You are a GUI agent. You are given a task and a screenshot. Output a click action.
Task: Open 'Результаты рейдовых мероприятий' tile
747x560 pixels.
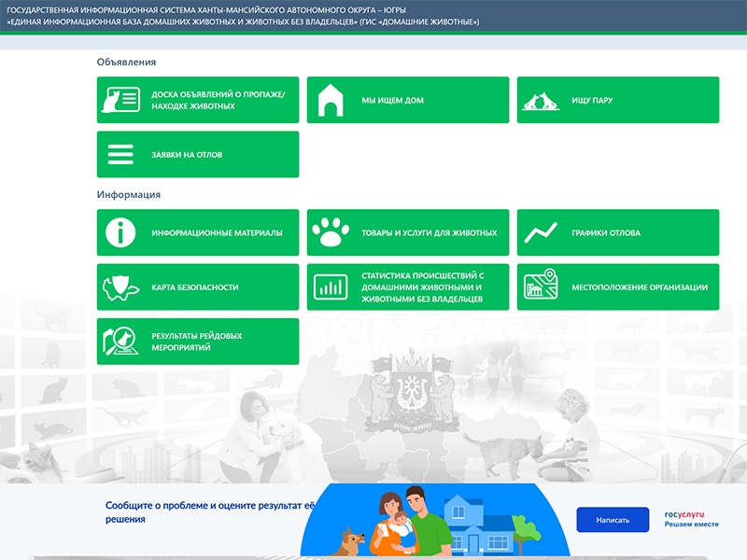198,342
